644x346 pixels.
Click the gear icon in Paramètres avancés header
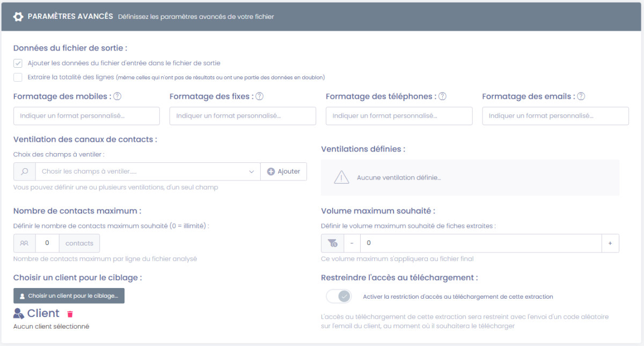[x=18, y=17]
